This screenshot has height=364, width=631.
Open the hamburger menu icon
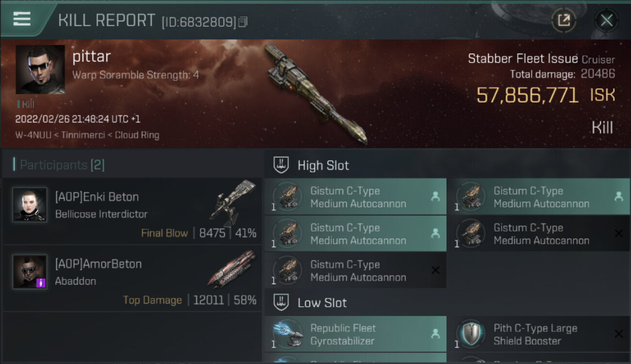pyautogui.click(x=22, y=19)
